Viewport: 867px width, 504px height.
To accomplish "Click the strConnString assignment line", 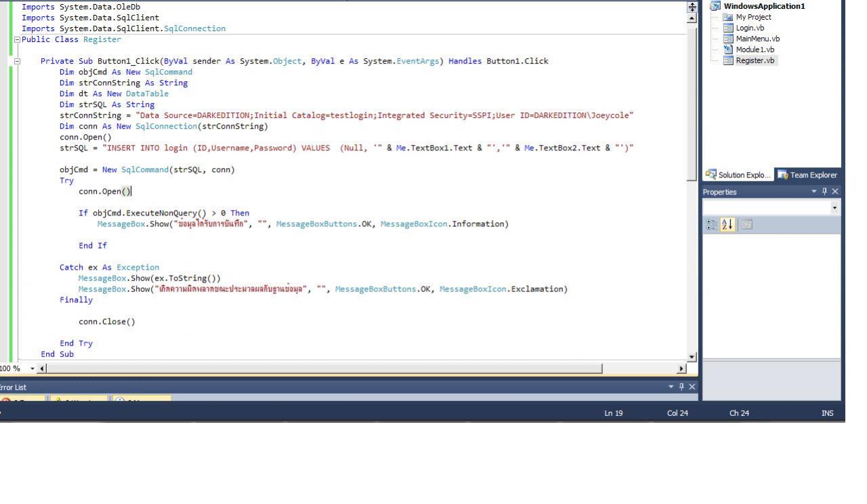I will [x=347, y=115].
